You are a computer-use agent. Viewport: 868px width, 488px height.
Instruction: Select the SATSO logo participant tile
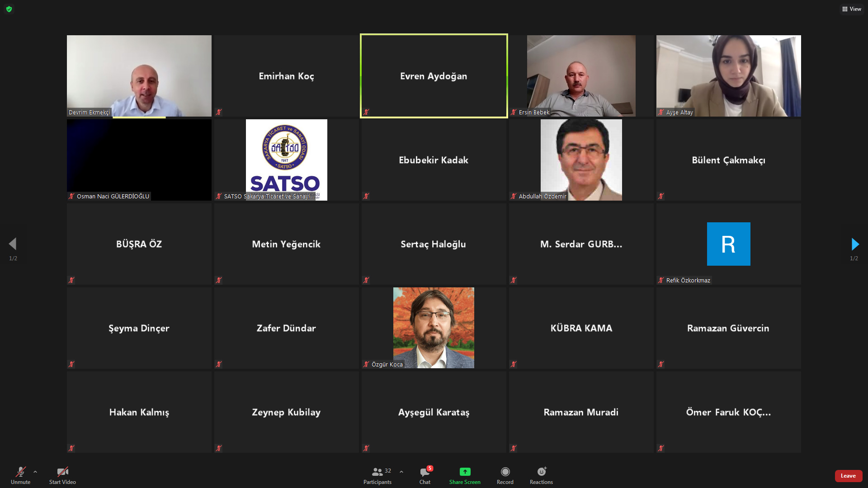[x=286, y=160]
